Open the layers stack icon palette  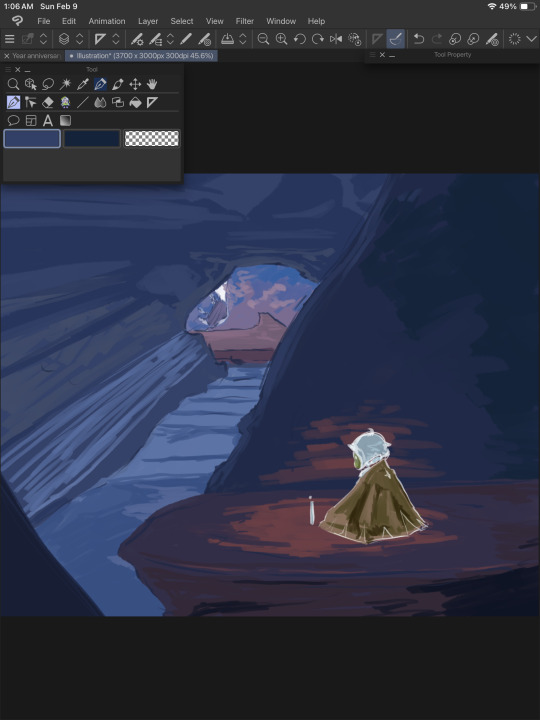coord(64,39)
